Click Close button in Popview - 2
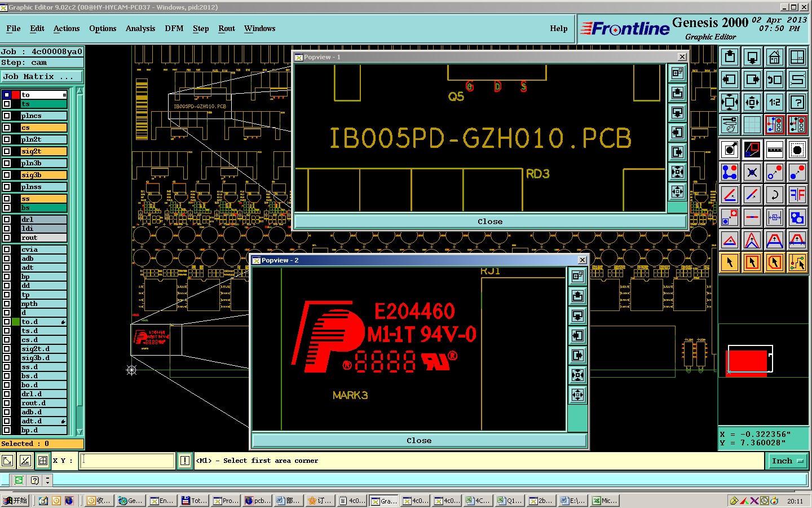 point(419,440)
